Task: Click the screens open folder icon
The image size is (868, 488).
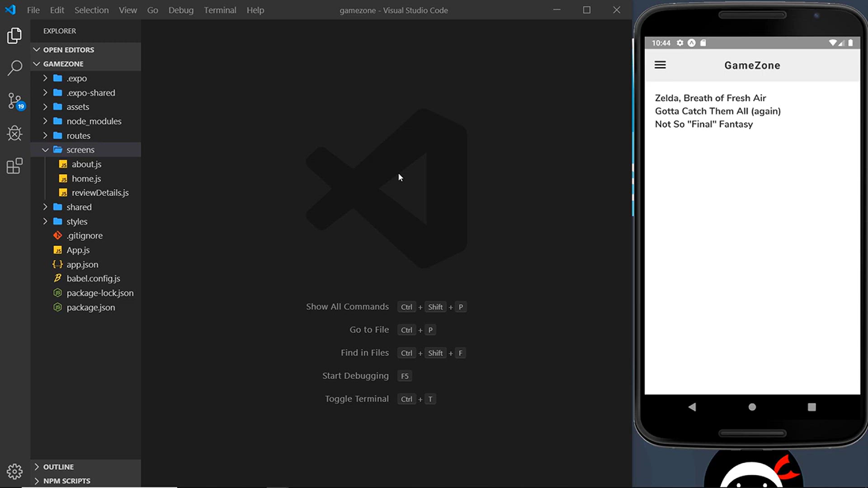Action: point(57,150)
